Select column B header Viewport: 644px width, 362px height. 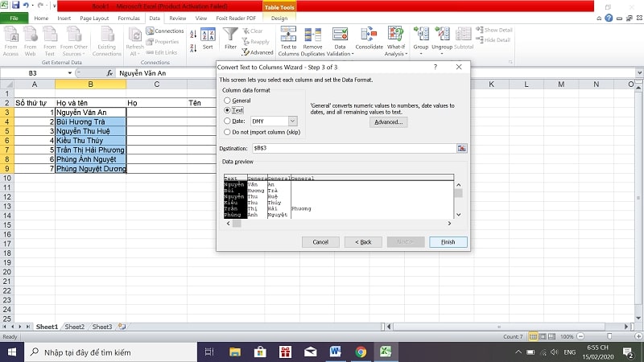[90, 84]
